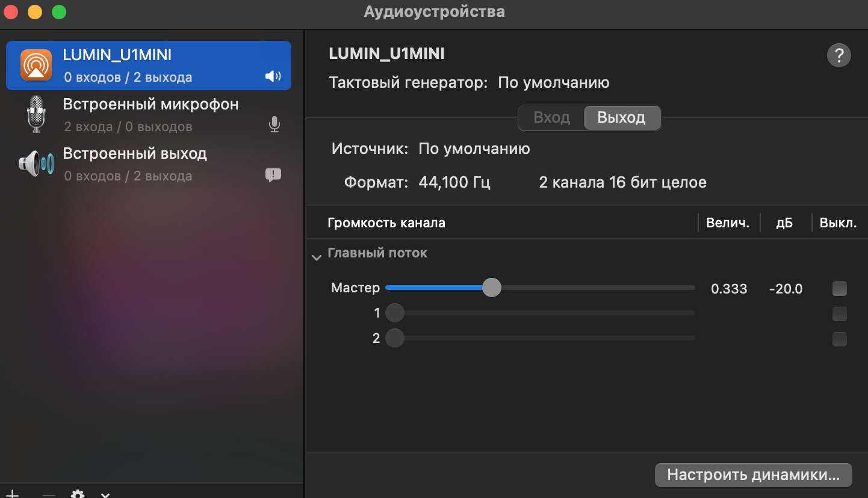This screenshot has height=498, width=868.
Task: Click the channel 1 volume slider
Action: 540,313
